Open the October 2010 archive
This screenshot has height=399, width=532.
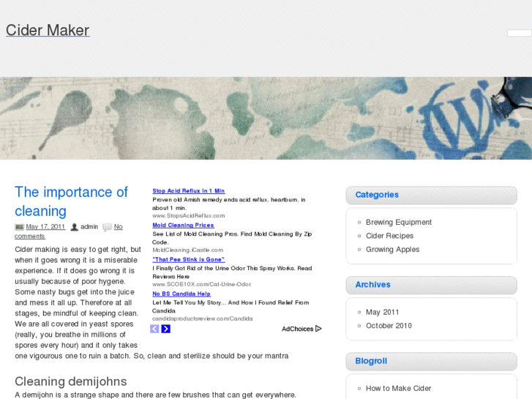pyautogui.click(x=389, y=325)
